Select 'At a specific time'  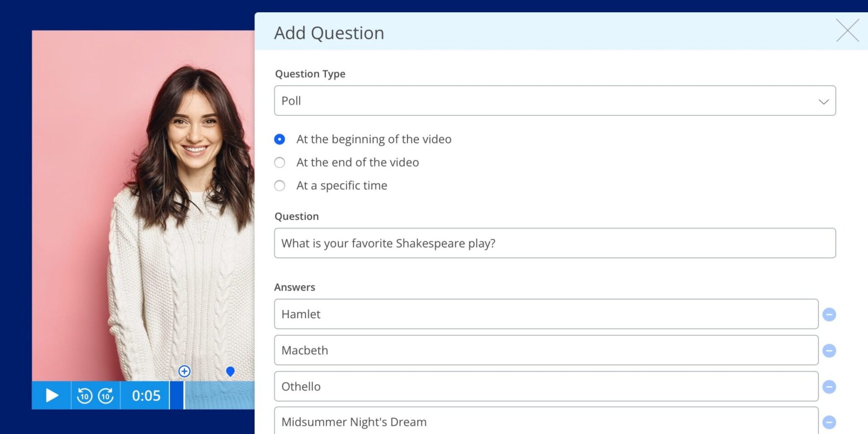(279, 185)
